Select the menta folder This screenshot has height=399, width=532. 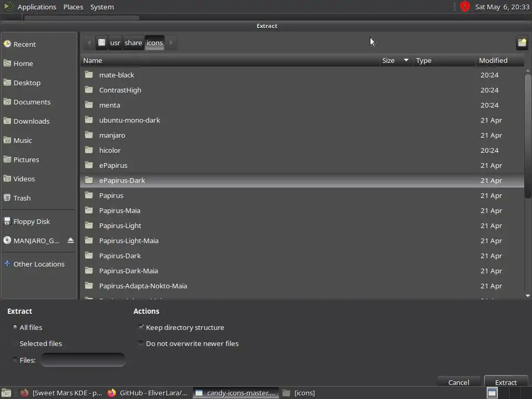point(302,105)
